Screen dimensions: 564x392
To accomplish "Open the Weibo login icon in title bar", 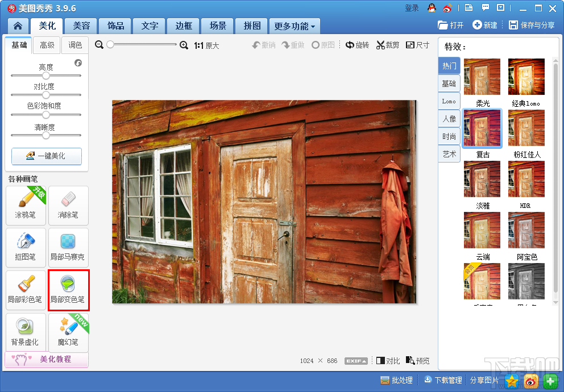I will 447,8.
